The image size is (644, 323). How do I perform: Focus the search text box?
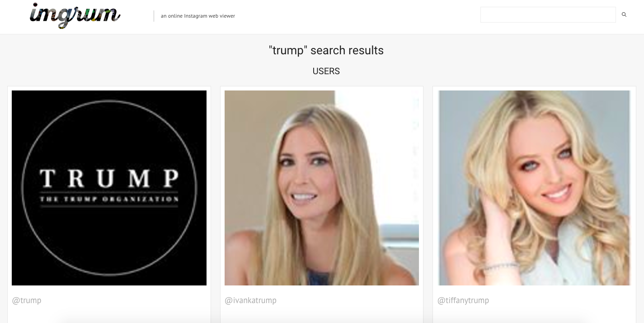click(548, 14)
